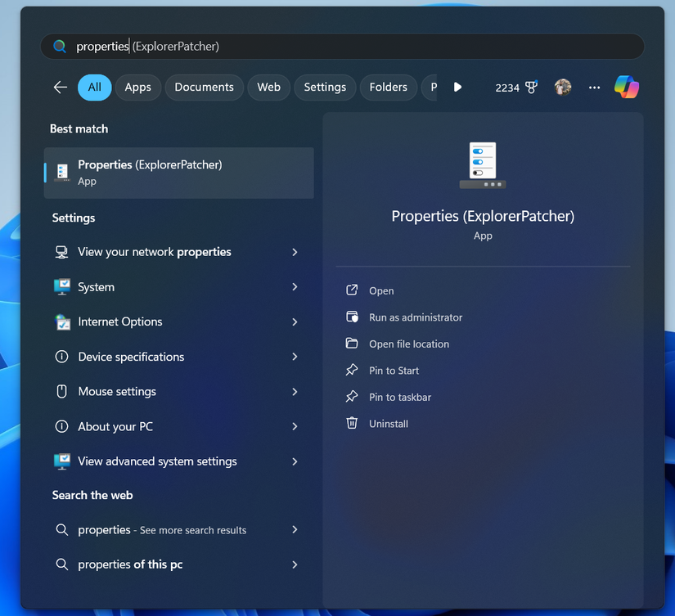The height and width of the screenshot is (616, 675).
Task: Click the search magnifier icon
Action: click(x=59, y=46)
